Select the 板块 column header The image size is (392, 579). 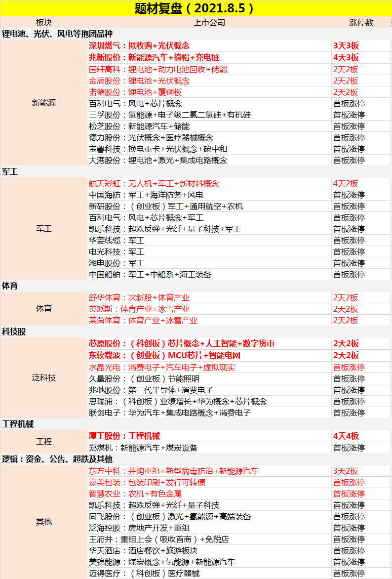[x=44, y=23]
